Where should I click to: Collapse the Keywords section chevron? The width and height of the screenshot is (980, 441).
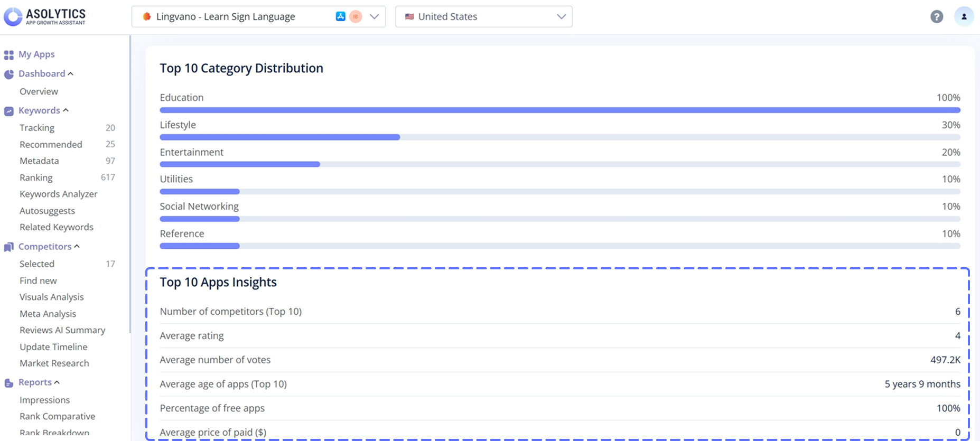pos(66,110)
